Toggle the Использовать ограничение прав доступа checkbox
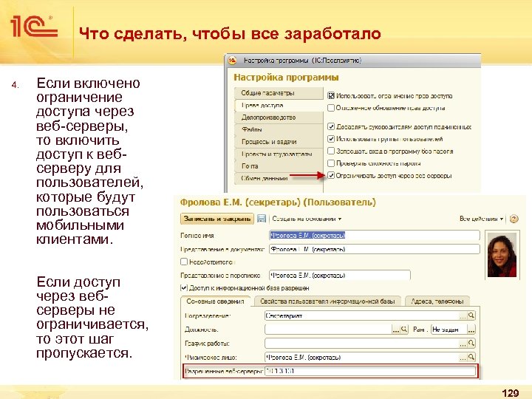Image resolution: width=532 pixels, height=399 pixels. (331, 95)
